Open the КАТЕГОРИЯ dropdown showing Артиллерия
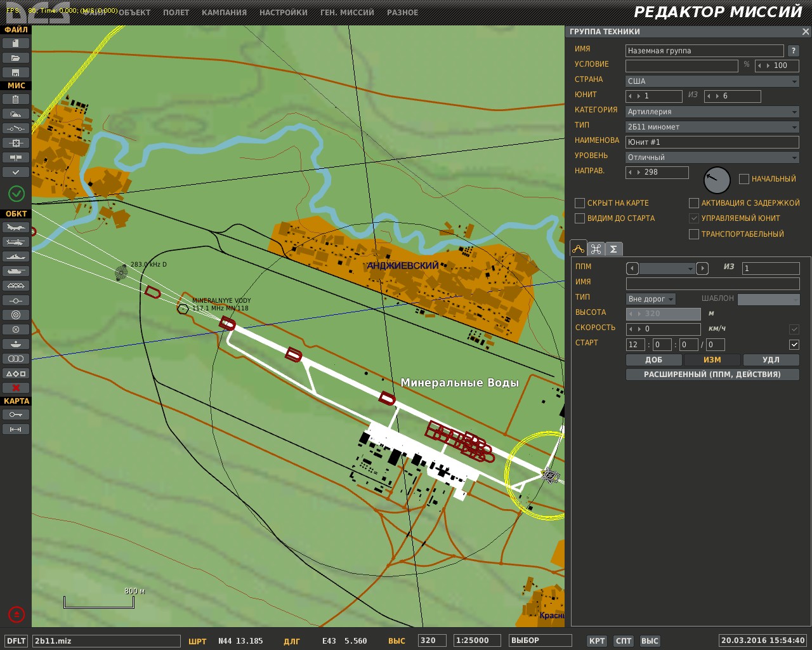The width and height of the screenshot is (812, 650). [x=712, y=112]
